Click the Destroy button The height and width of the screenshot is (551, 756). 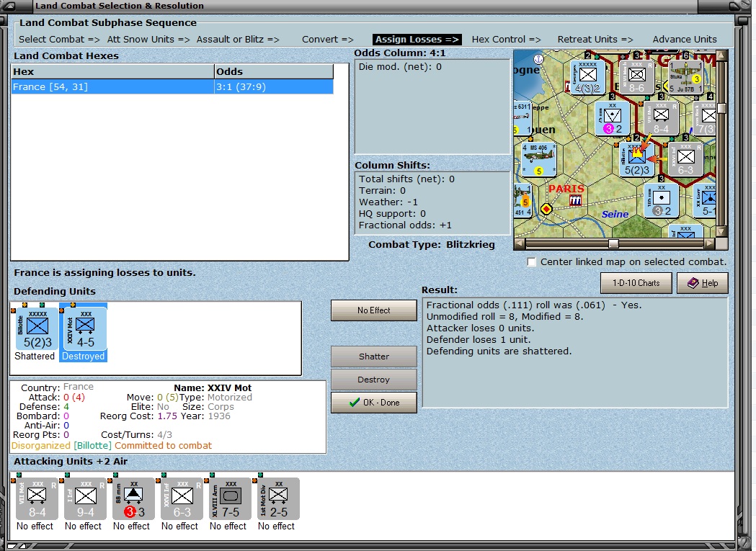tap(373, 380)
